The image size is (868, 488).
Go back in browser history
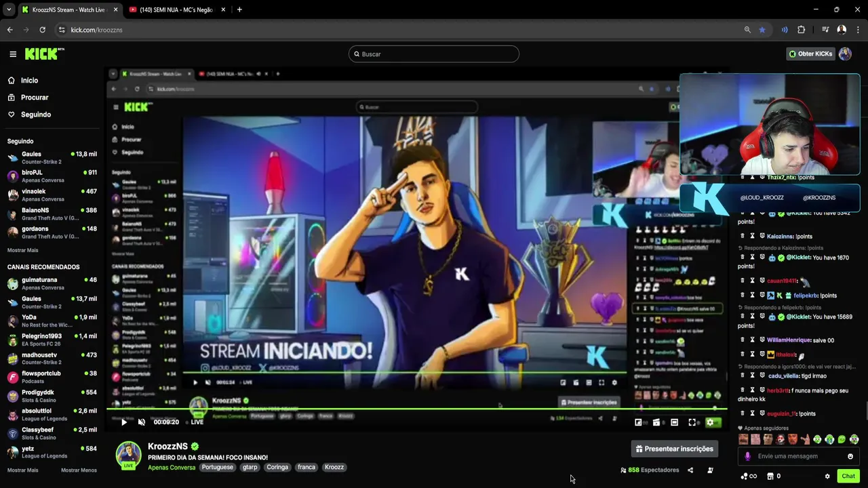[x=9, y=30]
